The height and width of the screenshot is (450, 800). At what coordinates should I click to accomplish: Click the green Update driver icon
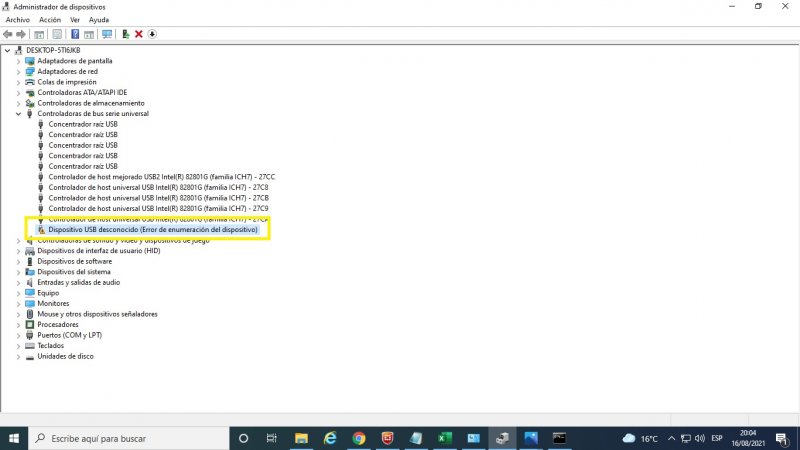[x=125, y=34]
